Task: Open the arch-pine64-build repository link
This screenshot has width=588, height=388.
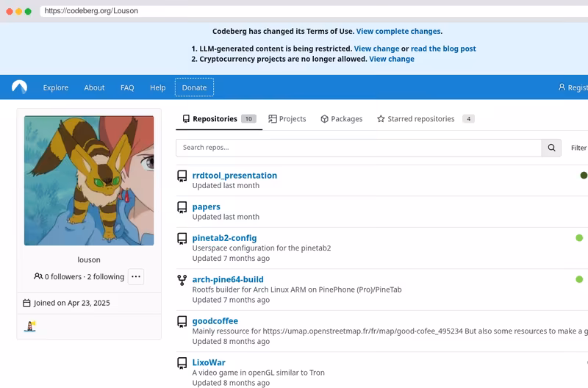Action: [x=228, y=280]
